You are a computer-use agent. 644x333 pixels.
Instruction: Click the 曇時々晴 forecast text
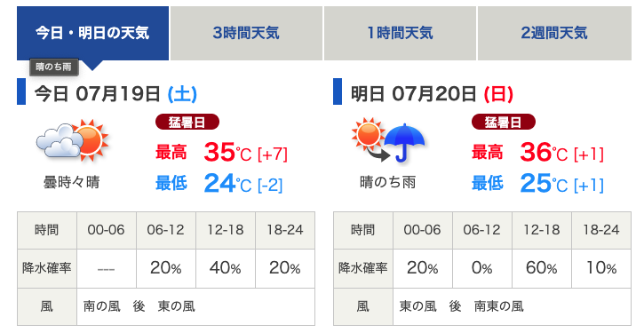(72, 182)
